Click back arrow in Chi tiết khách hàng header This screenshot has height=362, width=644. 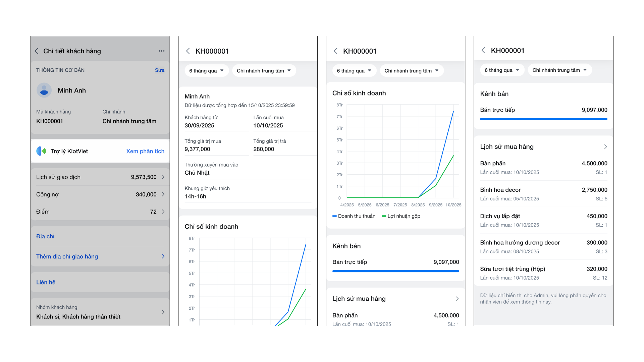tap(37, 51)
